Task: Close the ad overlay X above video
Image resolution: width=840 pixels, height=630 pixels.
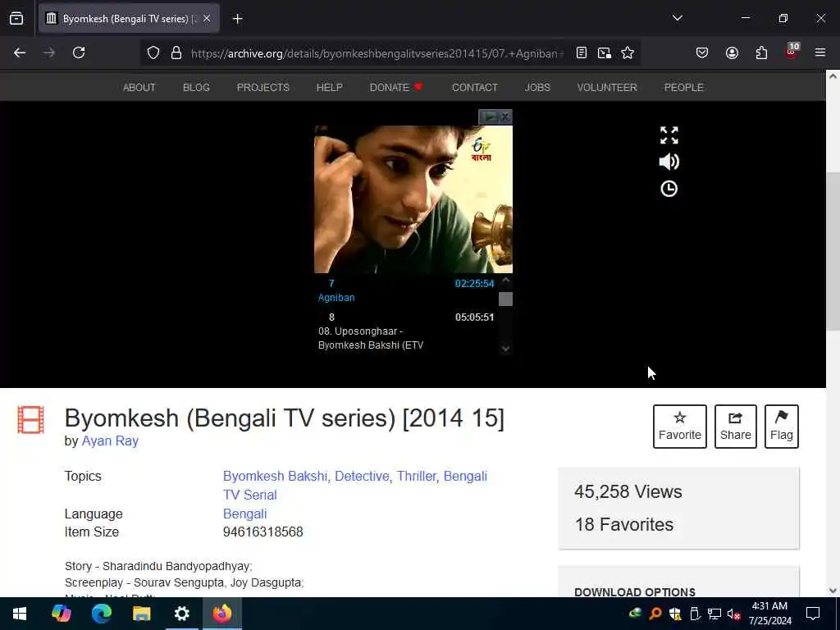Action: pyautogui.click(x=505, y=116)
